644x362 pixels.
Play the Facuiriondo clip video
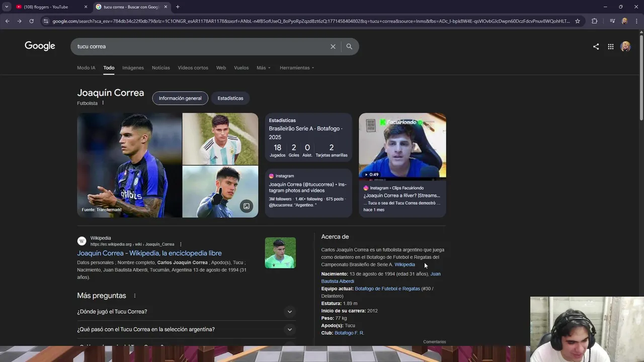click(x=403, y=146)
